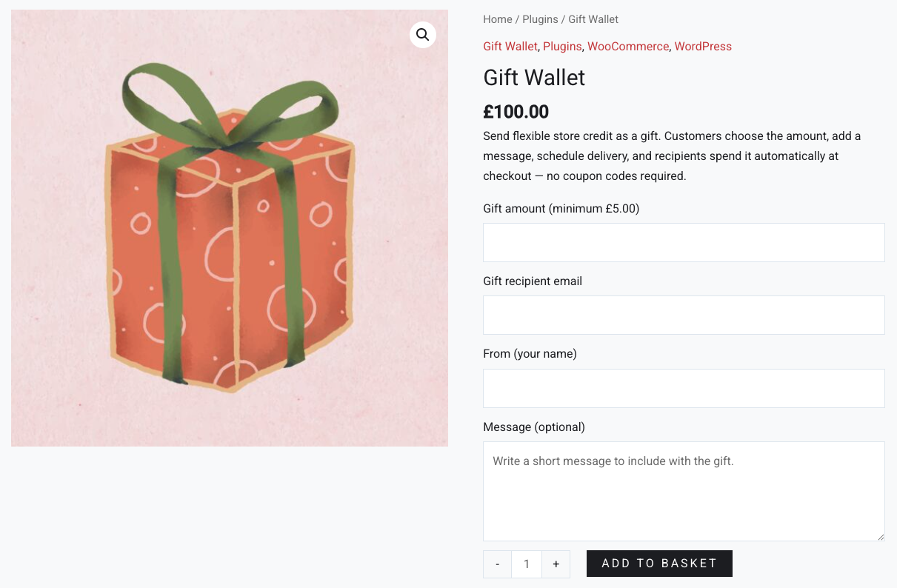Viewport: 897px width, 588px height.
Task: Open the Home breadcrumb link
Action: (497, 19)
